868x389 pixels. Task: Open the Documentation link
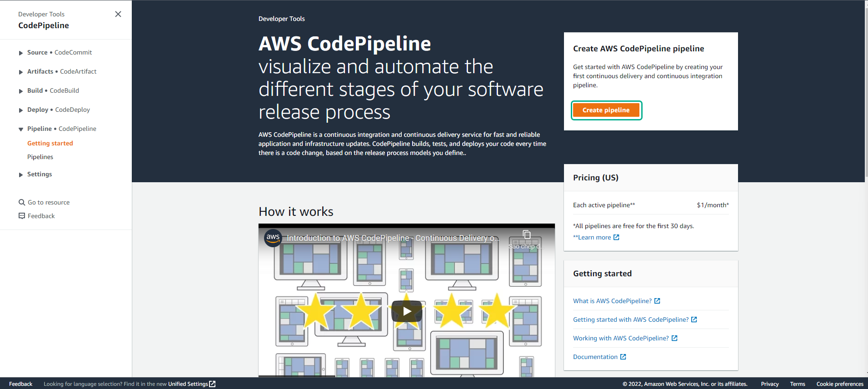(x=595, y=357)
